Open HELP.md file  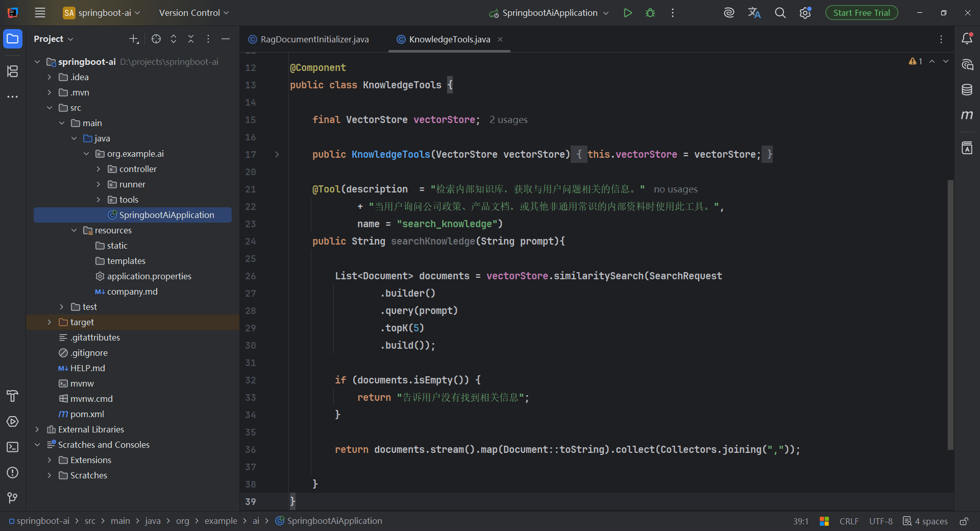(82, 368)
